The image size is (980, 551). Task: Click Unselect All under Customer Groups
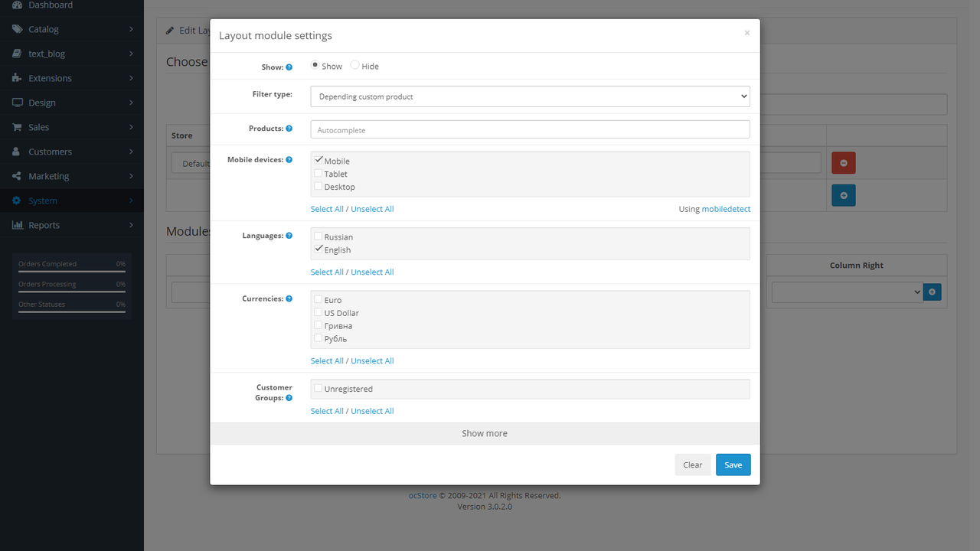coord(372,411)
